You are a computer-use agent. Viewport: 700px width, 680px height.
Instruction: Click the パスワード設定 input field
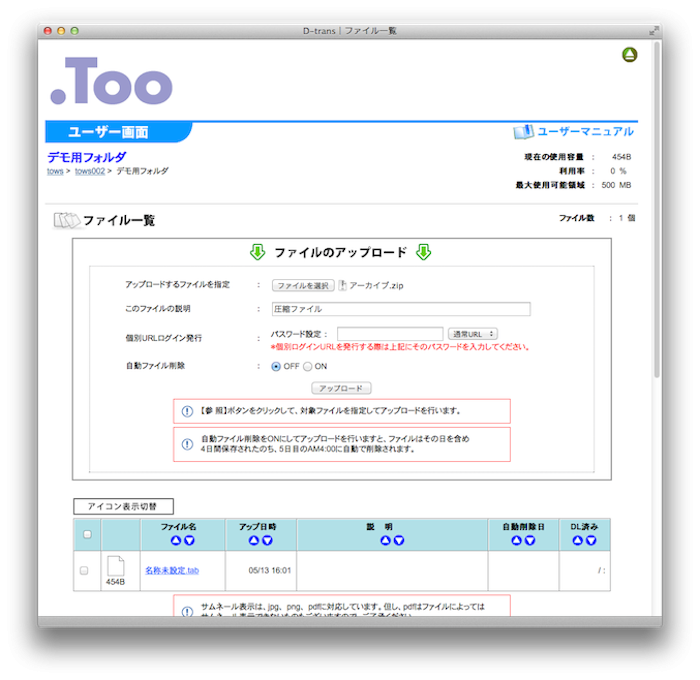coord(389,333)
